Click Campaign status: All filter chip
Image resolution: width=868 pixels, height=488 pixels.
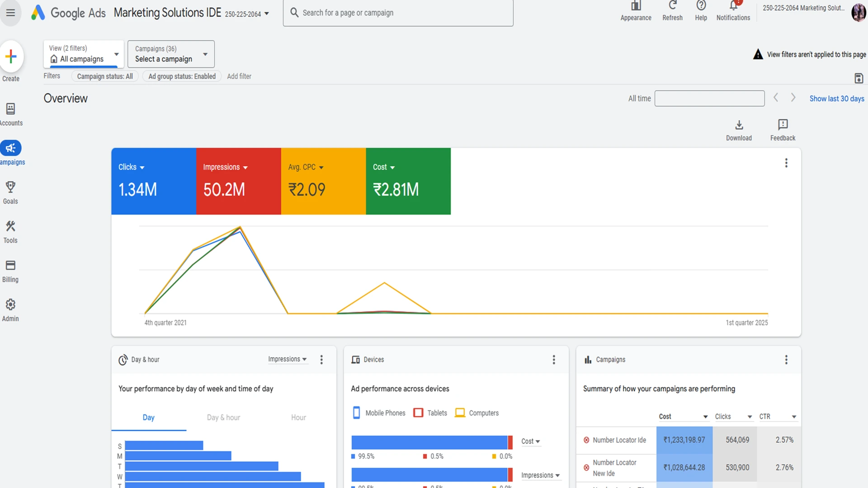(105, 76)
